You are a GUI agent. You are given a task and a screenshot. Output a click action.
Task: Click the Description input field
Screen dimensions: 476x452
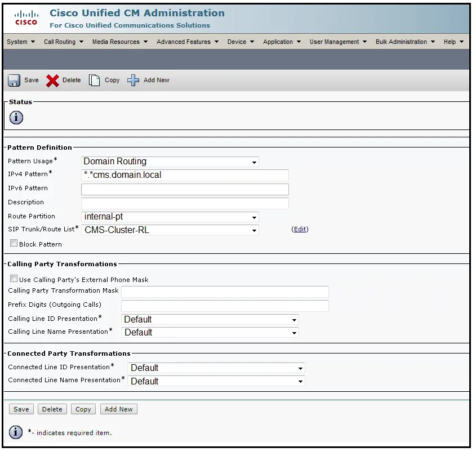click(x=185, y=203)
